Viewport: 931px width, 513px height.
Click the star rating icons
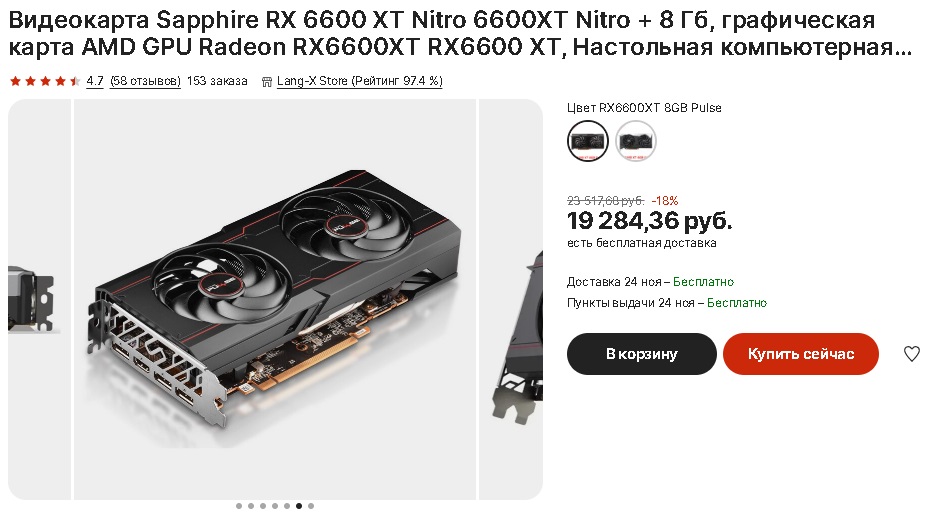45,81
